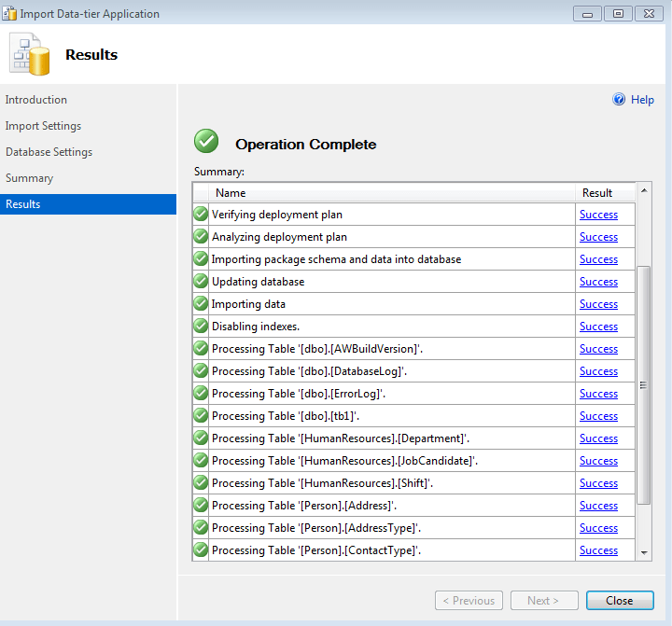
Task: Click green check icon beside Verifying deployment plan
Action: [x=201, y=215]
